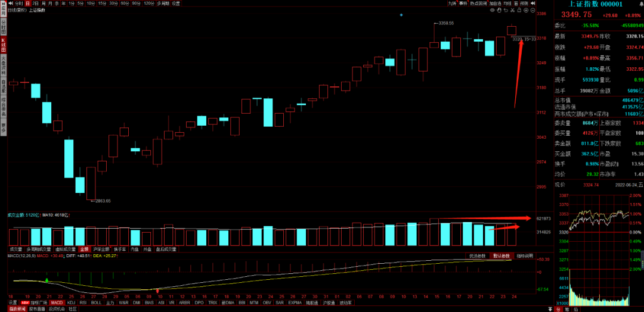The height and width of the screenshot is (312, 644).
Task: Select the 周 weekly period
Action: (43, 4)
